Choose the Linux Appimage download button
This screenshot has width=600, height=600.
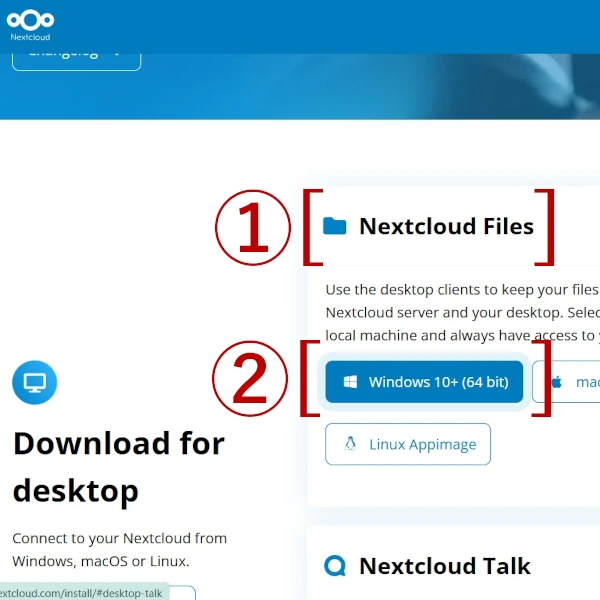pos(408,444)
